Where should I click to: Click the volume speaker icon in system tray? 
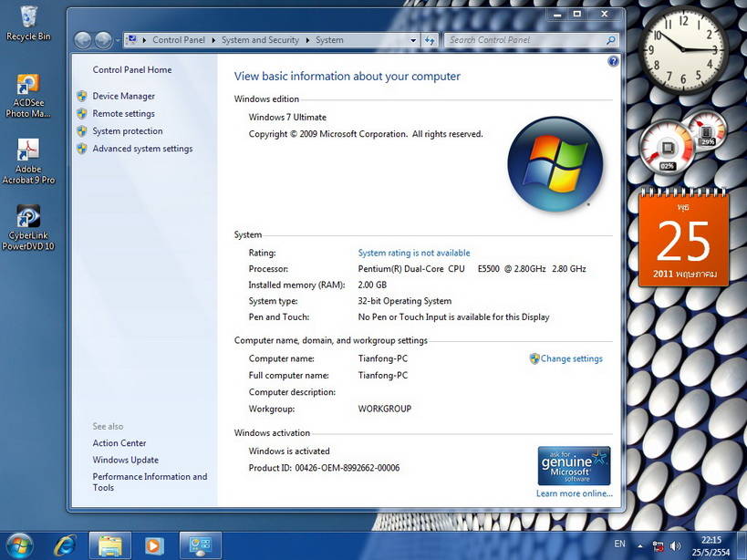pos(676,545)
